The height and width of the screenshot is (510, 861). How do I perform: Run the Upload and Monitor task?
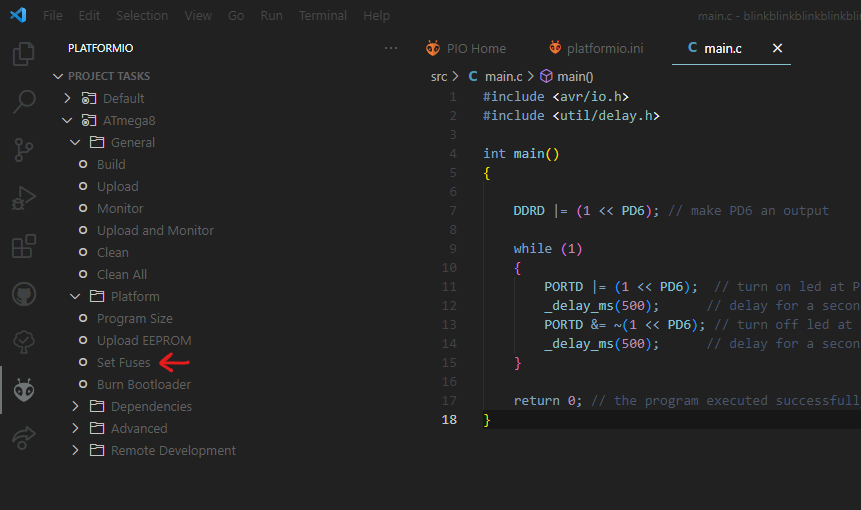tap(155, 230)
